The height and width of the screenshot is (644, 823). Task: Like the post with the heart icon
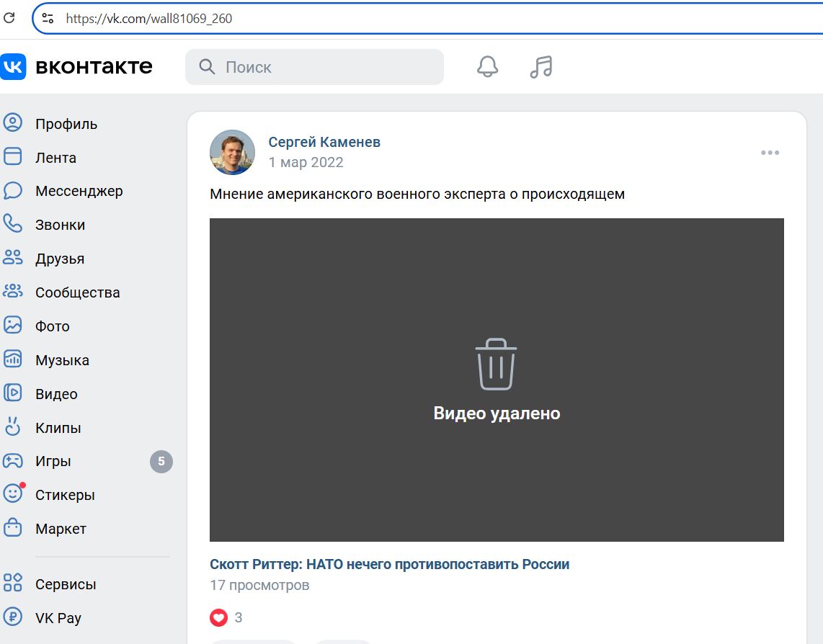point(219,618)
